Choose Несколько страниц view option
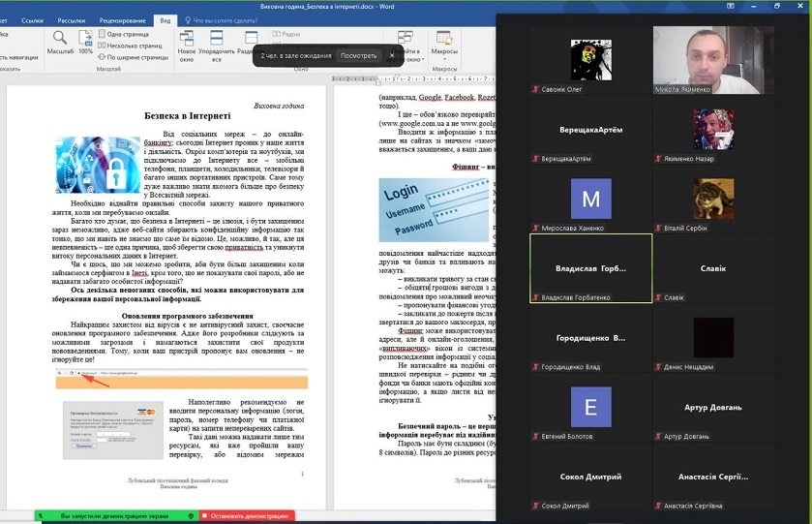The height and width of the screenshot is (524, 812). click(130, 46)
